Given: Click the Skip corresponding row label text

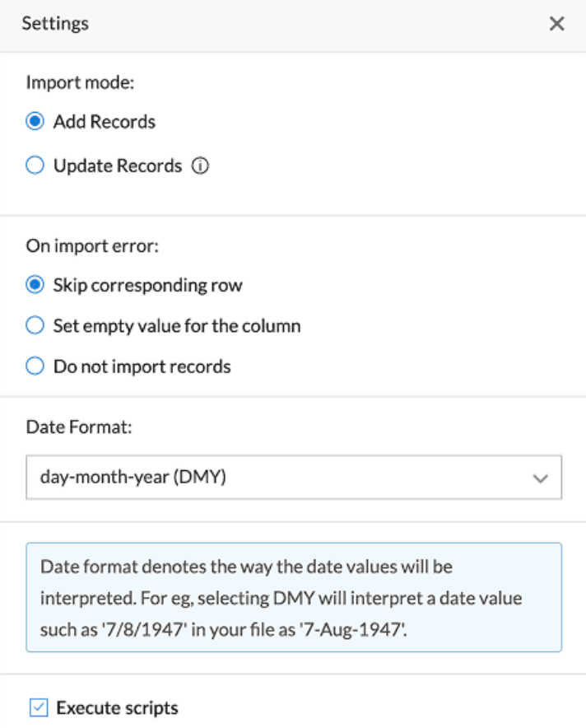Looking at the screenshot, I should 148,286.
